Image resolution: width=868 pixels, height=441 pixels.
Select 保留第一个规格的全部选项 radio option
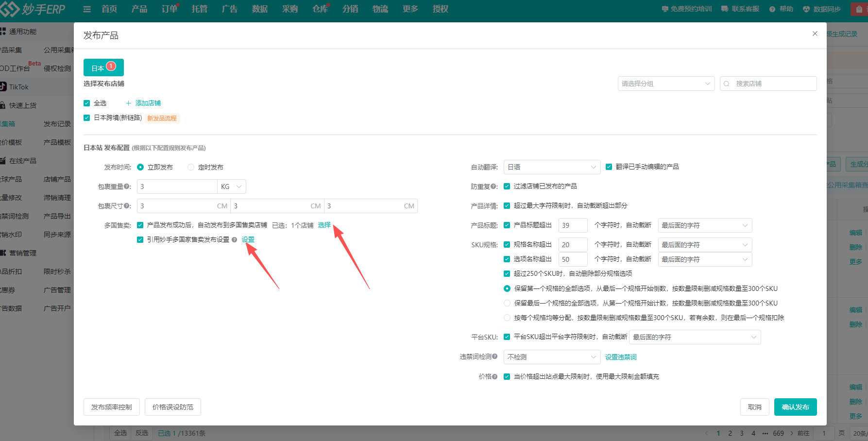pyautogui.click(x=507, y=288)
